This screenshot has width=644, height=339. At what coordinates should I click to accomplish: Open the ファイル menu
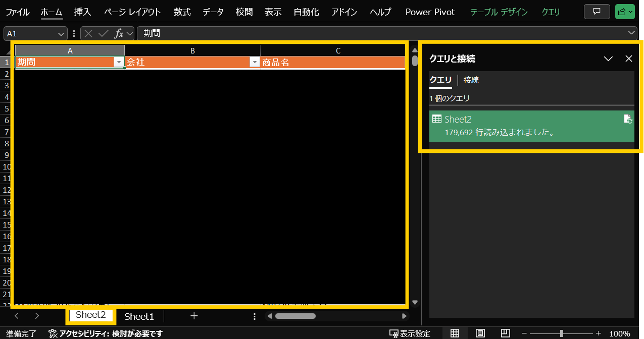click(18, 12)
